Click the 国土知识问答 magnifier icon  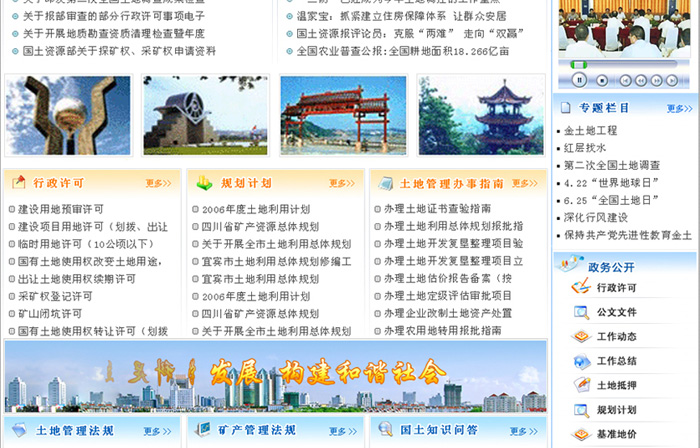(385, 428)
